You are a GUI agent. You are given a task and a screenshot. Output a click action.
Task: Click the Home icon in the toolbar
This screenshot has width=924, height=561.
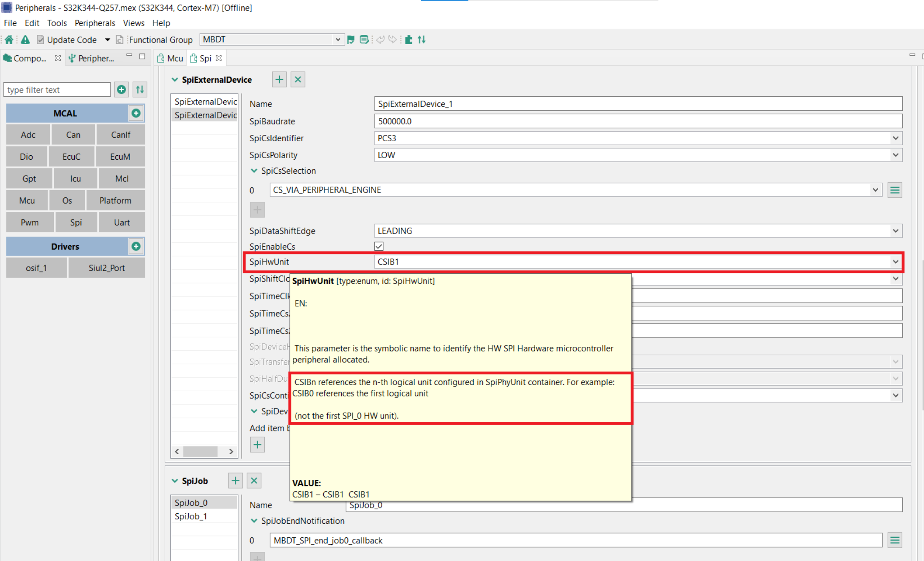point(9,39)
